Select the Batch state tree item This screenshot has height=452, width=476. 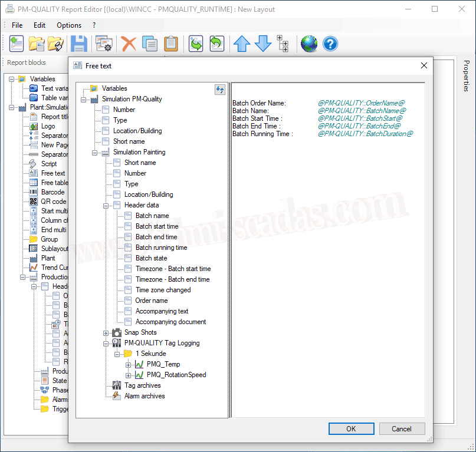151,258
